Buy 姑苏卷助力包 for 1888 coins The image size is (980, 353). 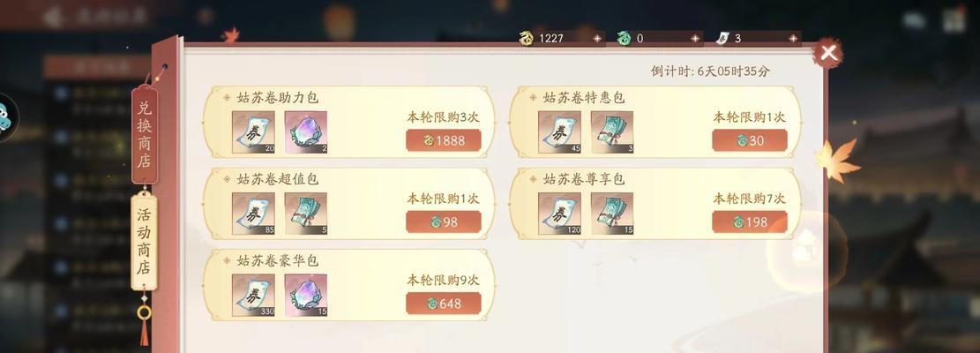tap(443, 140)
